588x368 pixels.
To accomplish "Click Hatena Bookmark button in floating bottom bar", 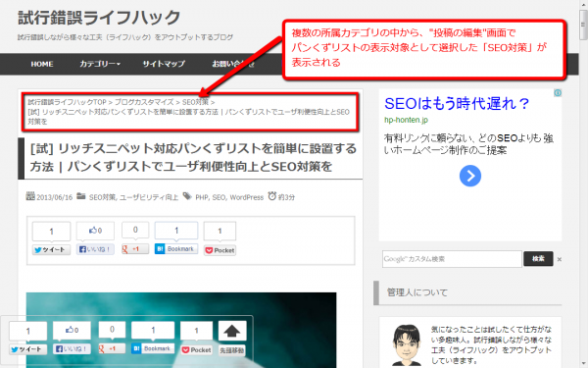I will (x=153, y=348).
